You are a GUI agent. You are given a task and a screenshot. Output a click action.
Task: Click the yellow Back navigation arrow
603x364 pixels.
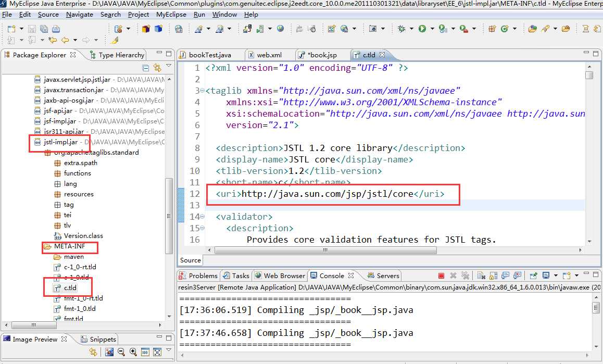click(x=65, y=40)
